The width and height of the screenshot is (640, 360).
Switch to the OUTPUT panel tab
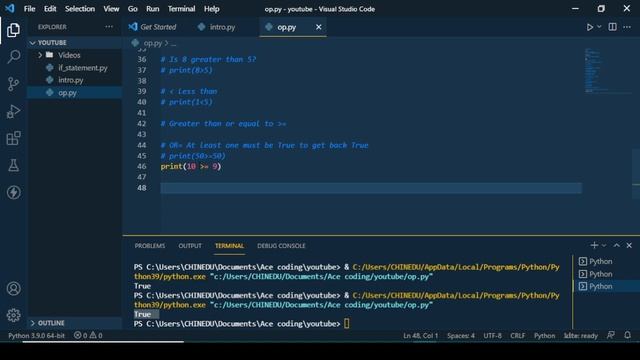pos(190,246)
